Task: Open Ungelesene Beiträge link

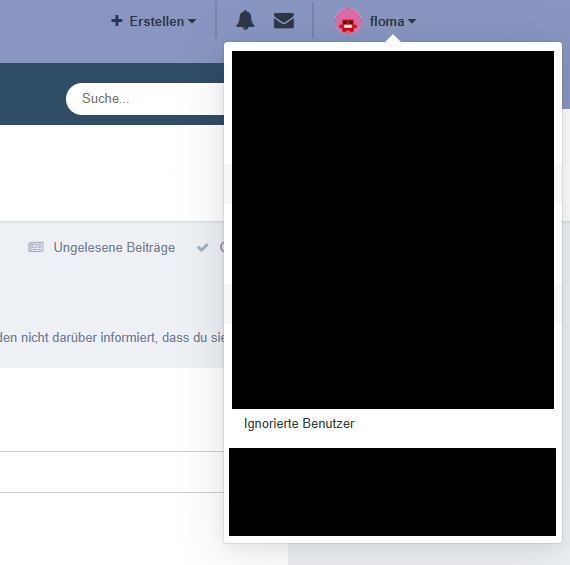Action: 114,248
